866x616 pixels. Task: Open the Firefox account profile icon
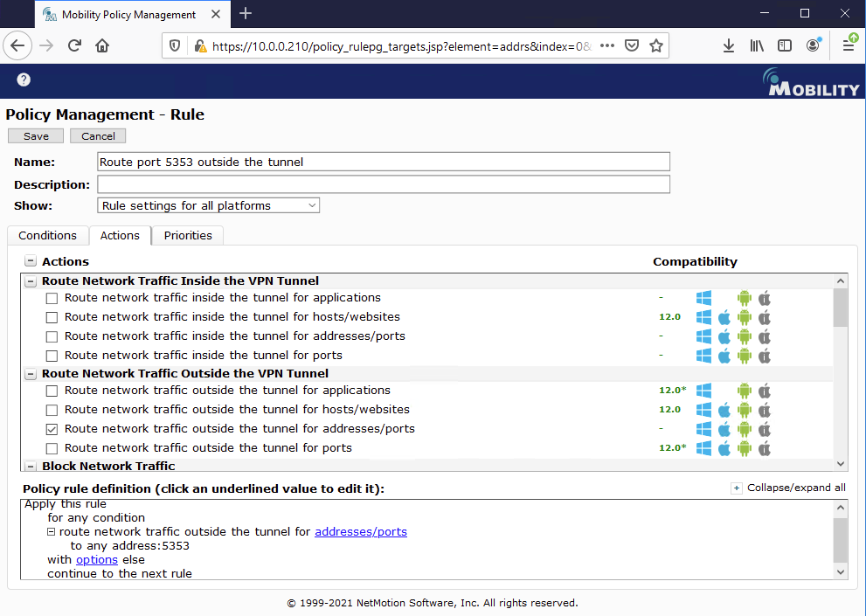[814, 45]
